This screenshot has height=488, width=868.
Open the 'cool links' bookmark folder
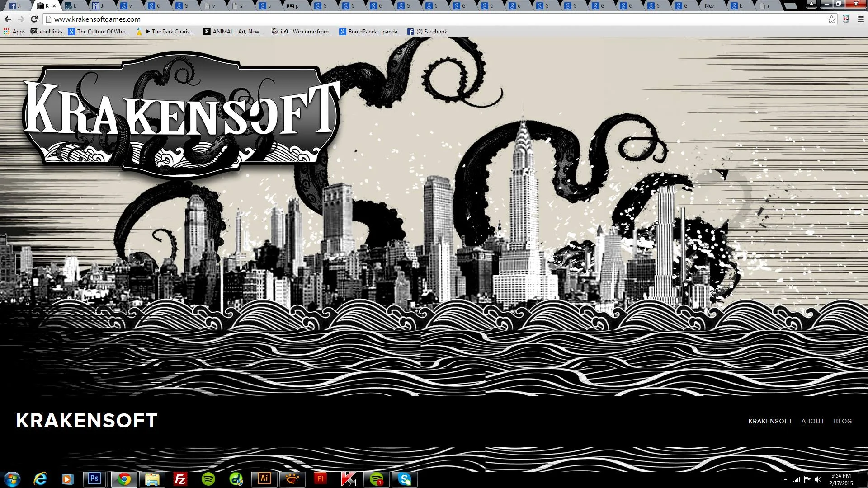[x=47, y=32]
